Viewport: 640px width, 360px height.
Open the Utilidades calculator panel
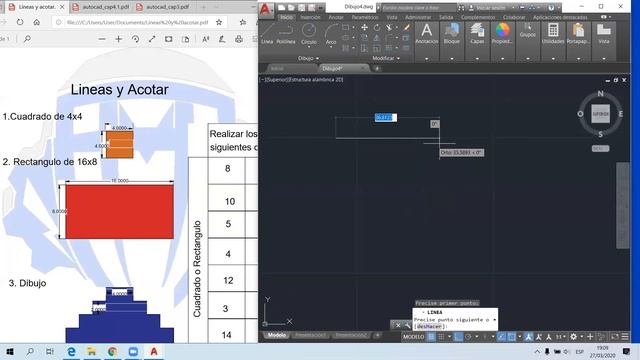click(x=553, y=33)
